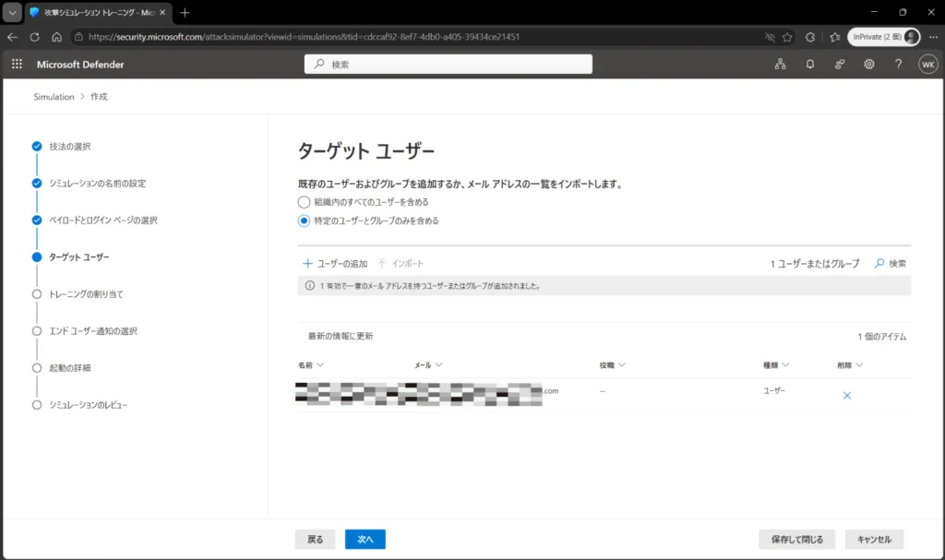Viewport: 945px width, 560px height.
Task: Sort by 名前 column chevron
Action: [320, 364]
